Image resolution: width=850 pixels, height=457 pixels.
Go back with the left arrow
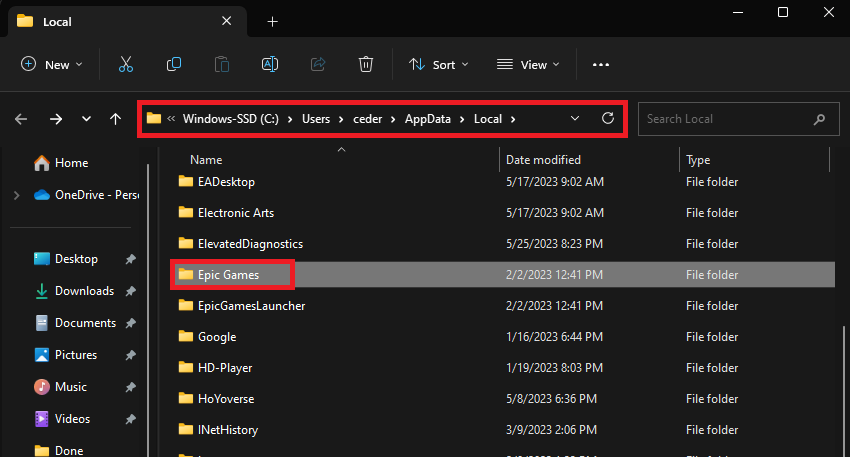point(21,119)
